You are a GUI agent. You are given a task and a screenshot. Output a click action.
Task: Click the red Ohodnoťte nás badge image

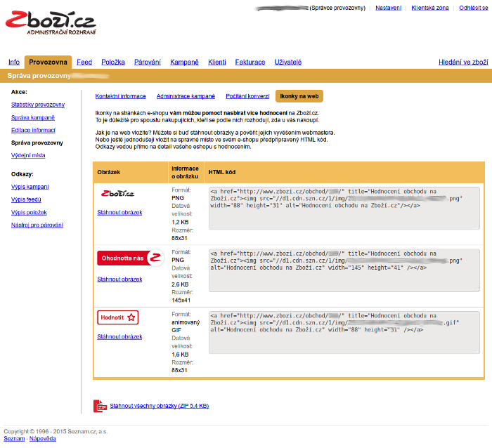tap(131, 258)
